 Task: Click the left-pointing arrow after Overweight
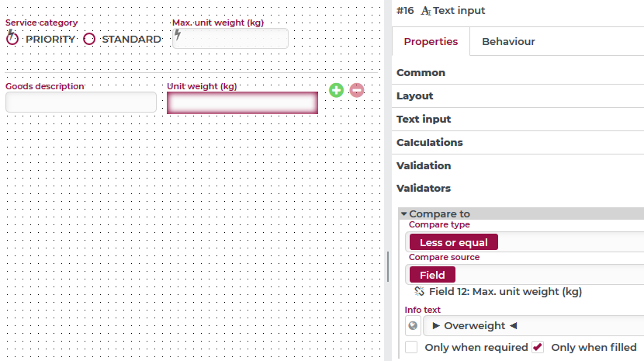(x=514, y=325)
